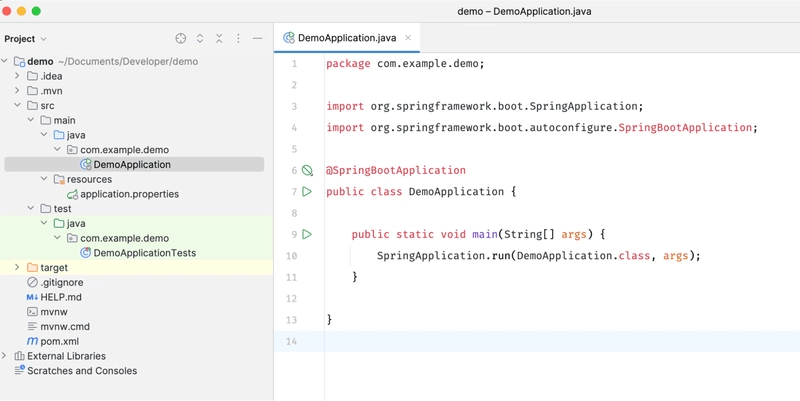Viewport: 800px width, 401px height.
Task: Click the Expand All icon in Project panel
Action: [x=200, y=38]
